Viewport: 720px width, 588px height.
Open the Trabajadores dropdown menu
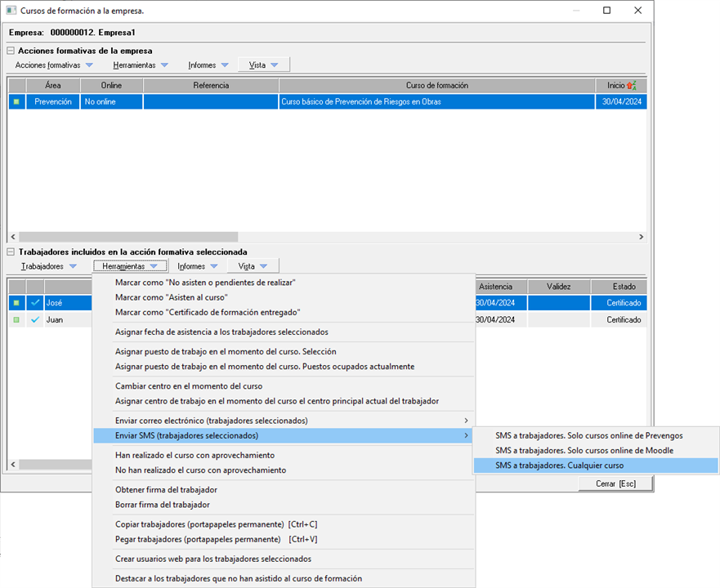(x=48, y=266)
